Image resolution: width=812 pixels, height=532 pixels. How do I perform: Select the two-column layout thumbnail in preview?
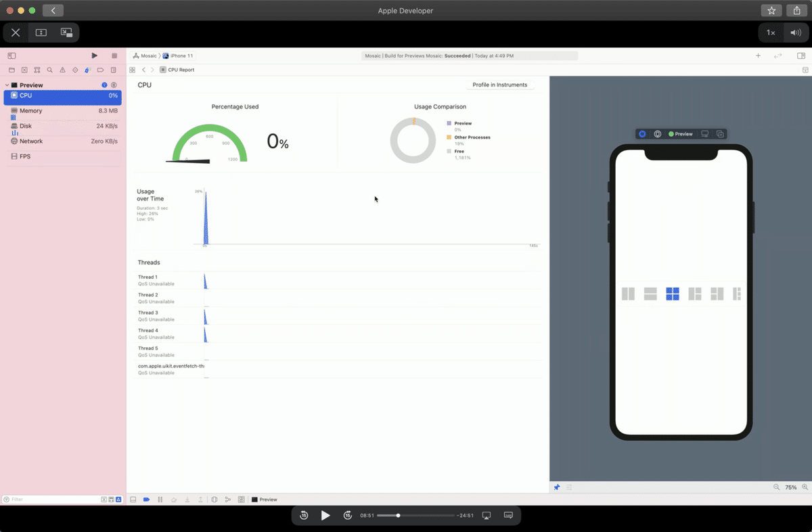tap(628, 294)
